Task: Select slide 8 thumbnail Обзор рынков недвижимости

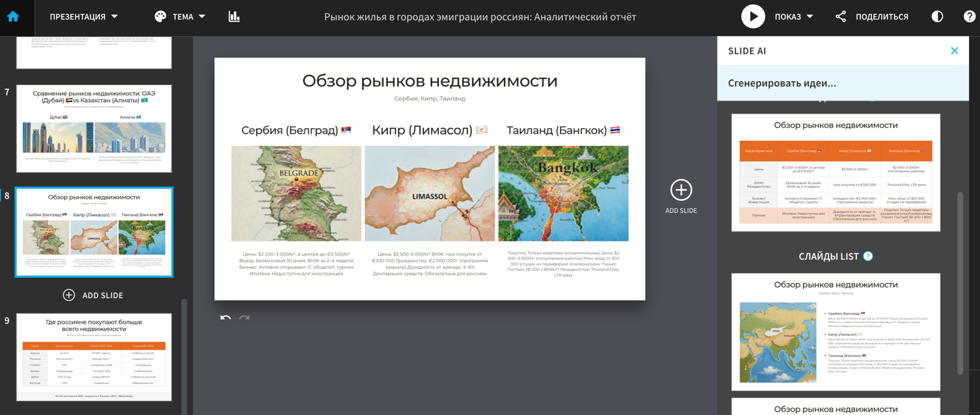Action: point(94,232)
